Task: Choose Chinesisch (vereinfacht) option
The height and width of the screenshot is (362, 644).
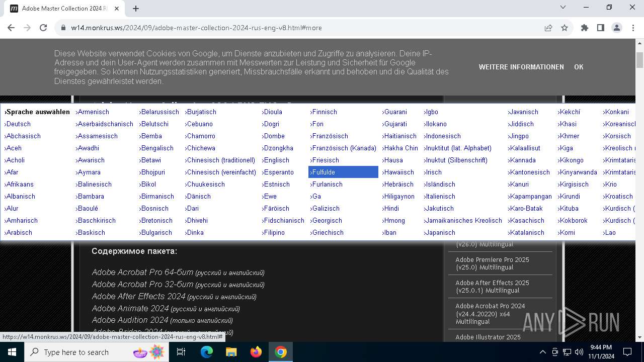Action: coord(220,172)
